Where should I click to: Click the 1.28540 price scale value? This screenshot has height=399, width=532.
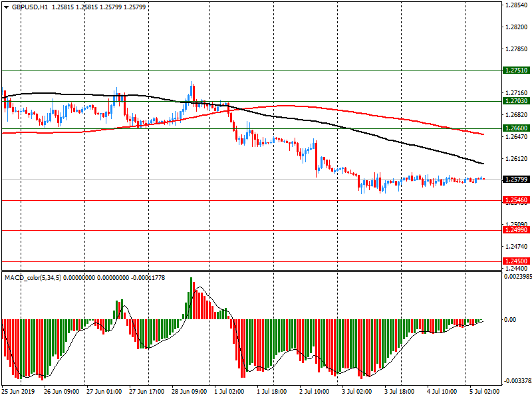point(517,5)
